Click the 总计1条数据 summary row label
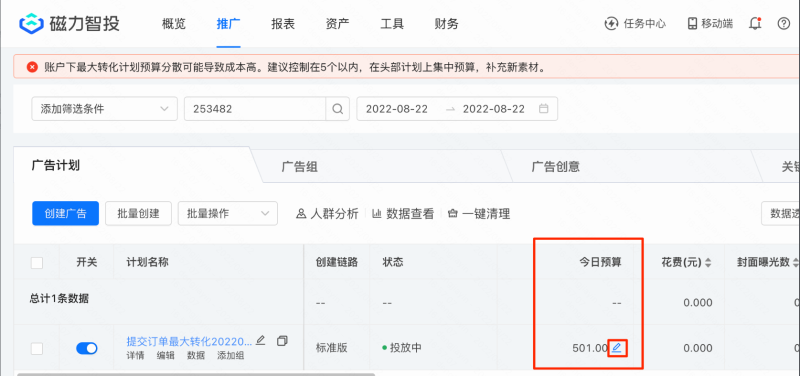 pyautogui.click(x=59, y=298)
